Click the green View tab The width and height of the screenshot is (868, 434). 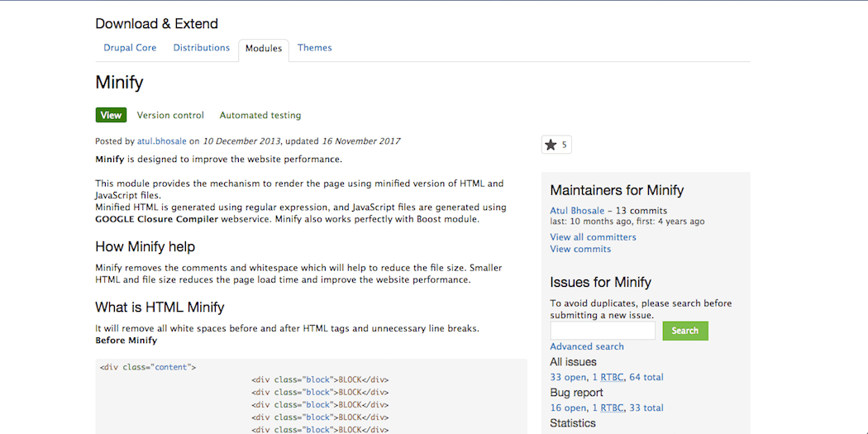pyautogui.click(x=111, y=116)
